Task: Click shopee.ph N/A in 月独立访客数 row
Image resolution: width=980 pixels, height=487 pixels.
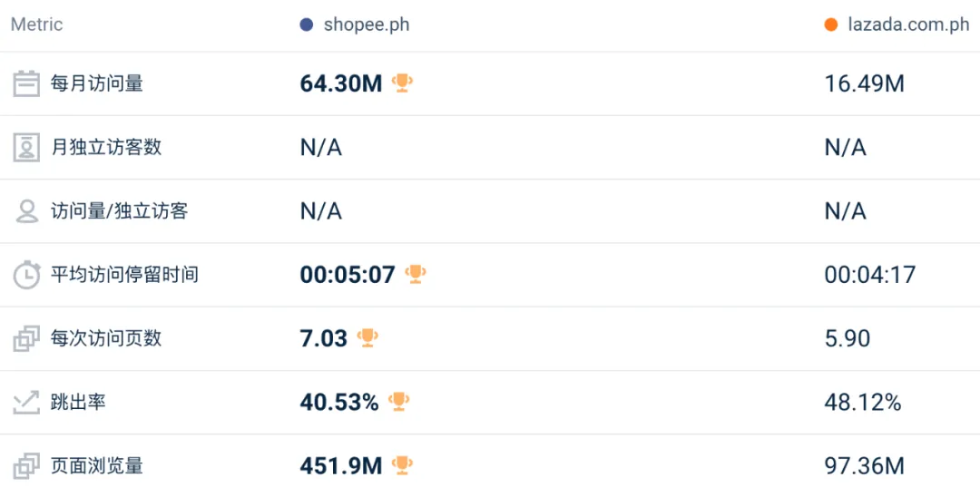Action: pos(321,148)
